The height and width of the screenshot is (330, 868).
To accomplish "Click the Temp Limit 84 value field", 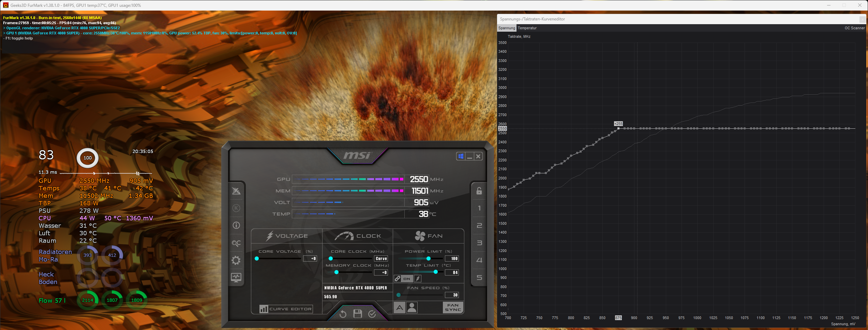I will [x=452, y=272].
